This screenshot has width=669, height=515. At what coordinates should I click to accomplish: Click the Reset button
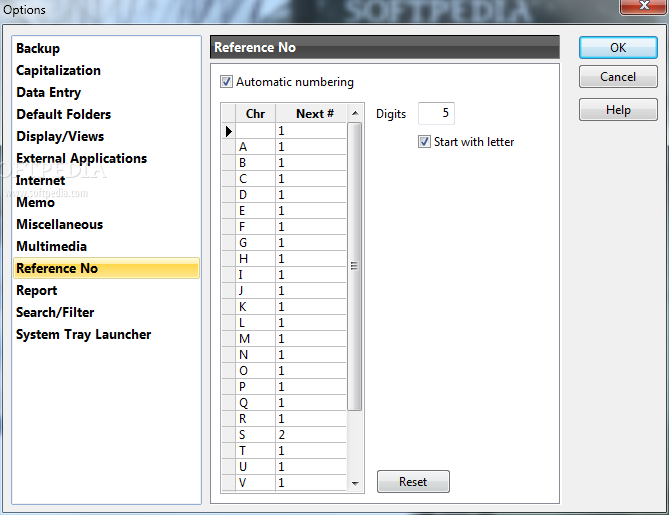pos(413,482)
